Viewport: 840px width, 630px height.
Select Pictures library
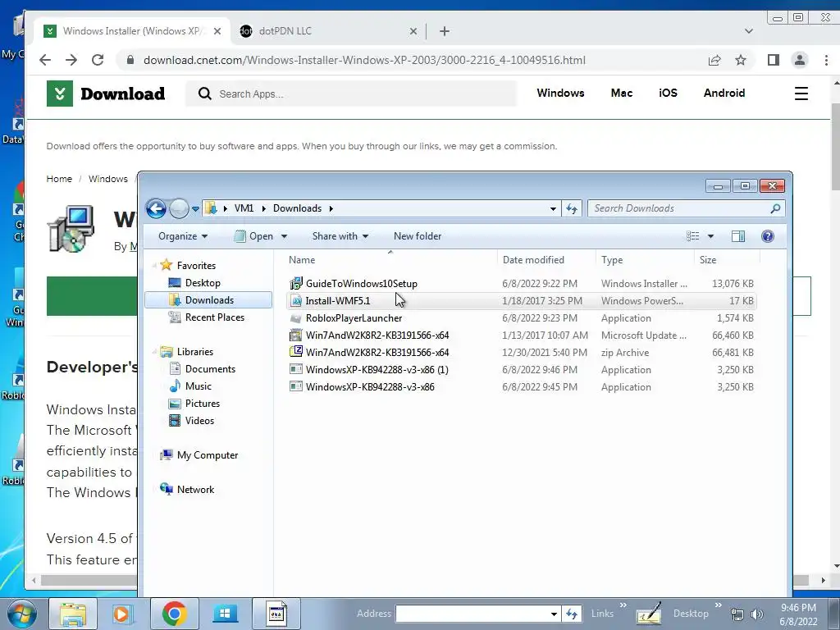[x=202, y=404]
